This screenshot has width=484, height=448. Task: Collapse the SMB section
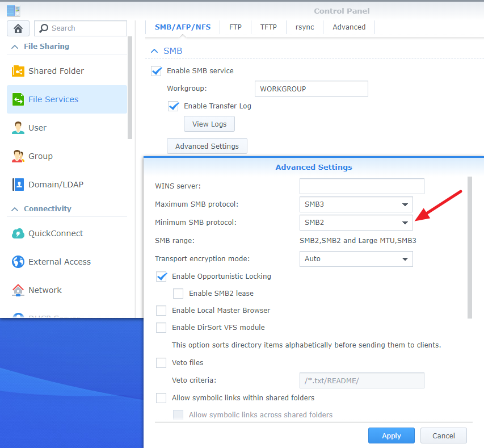[154, 51]
